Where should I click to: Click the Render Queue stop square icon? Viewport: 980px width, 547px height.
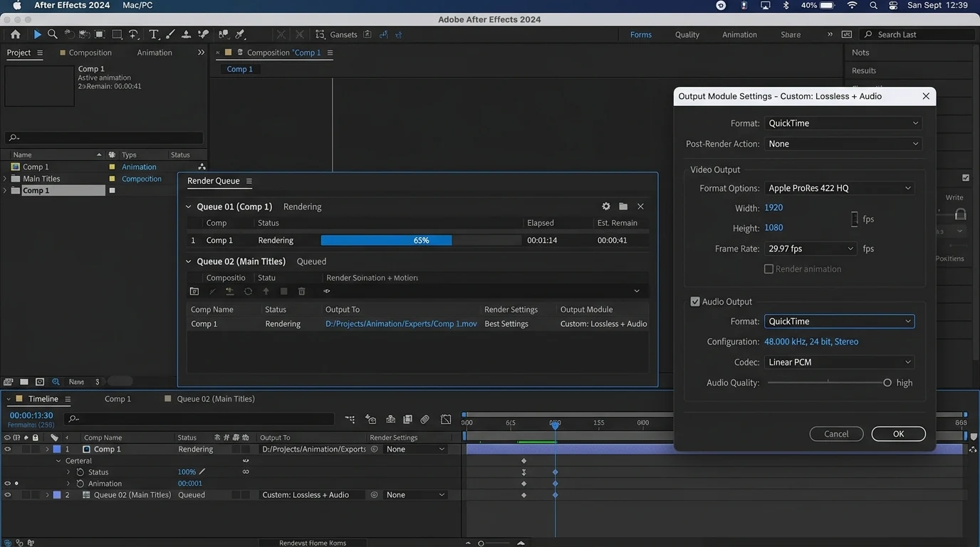283,291
